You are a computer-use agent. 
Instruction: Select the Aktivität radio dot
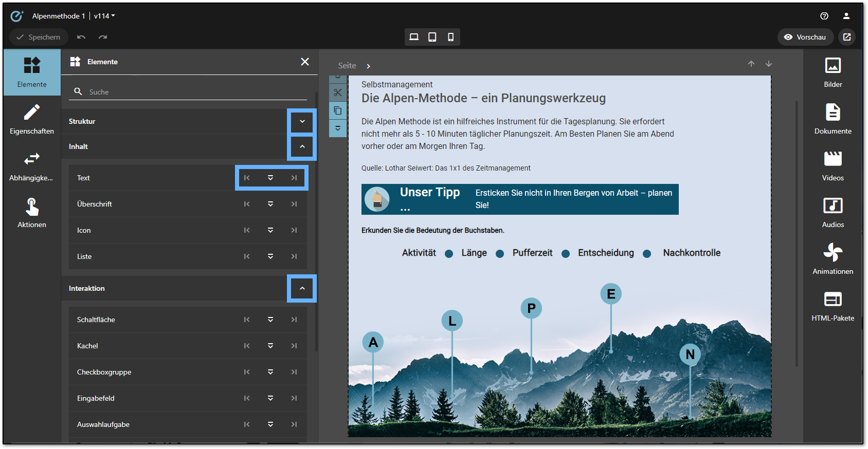click(449, 254)
